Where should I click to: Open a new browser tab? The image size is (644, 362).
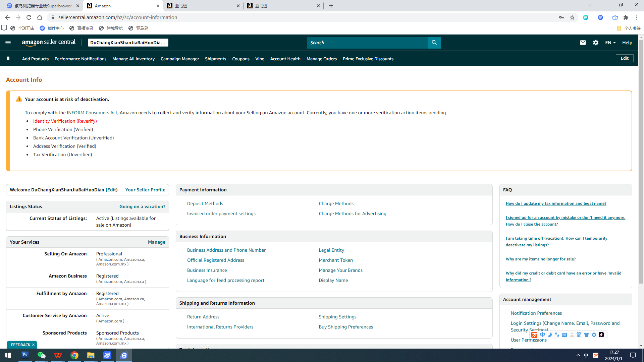point(331,6)
